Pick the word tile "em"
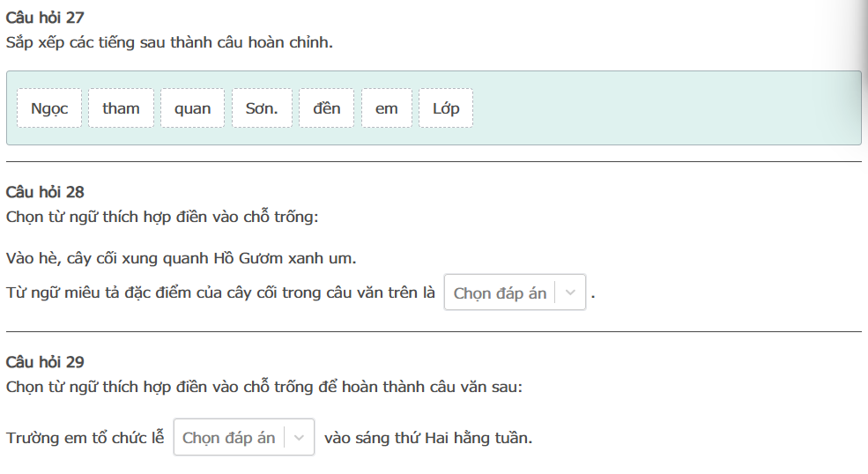 386,108
